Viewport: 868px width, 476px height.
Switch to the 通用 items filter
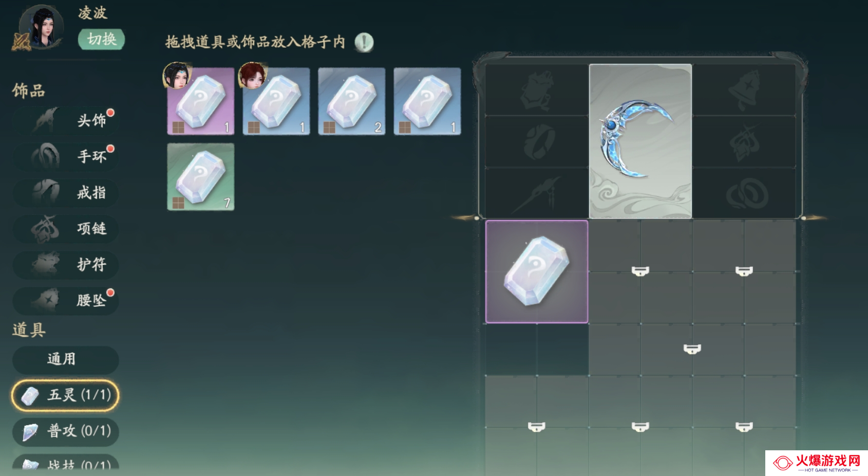pyautogui.click(x=66, y=359)
